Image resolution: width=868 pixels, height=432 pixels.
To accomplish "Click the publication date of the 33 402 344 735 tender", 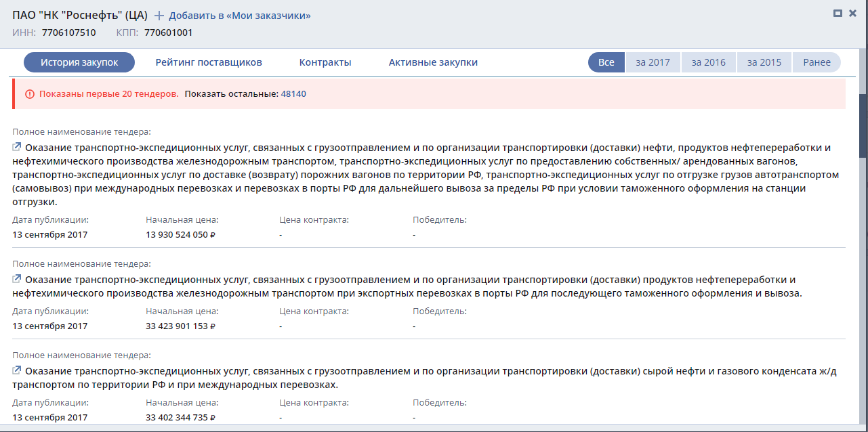I will click(50, 418).
